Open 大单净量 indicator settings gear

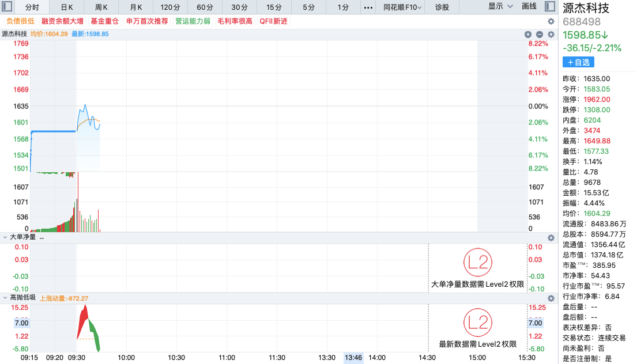tap(551, 238)
